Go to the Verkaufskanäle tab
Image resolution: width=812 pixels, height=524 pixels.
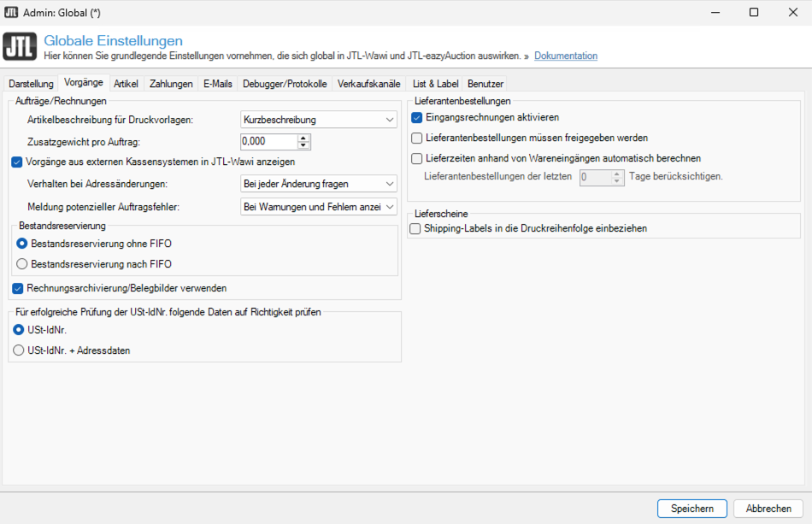(x=368, y=84)
